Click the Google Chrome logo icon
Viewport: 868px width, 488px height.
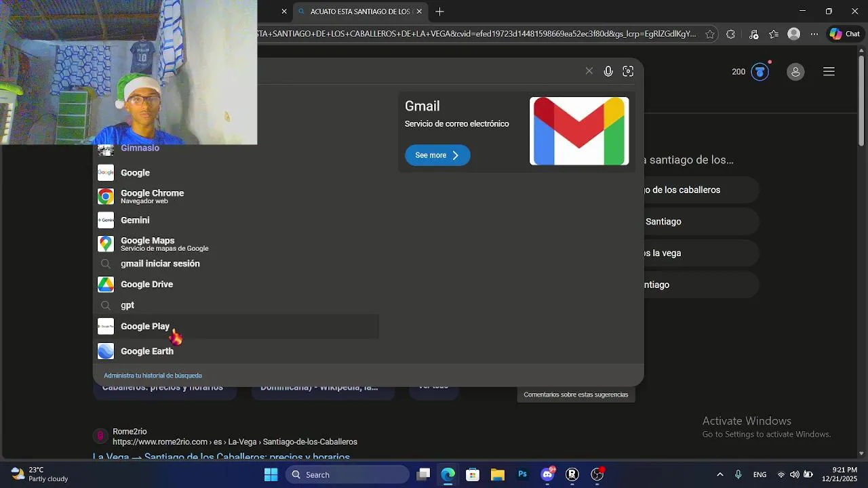106,197
